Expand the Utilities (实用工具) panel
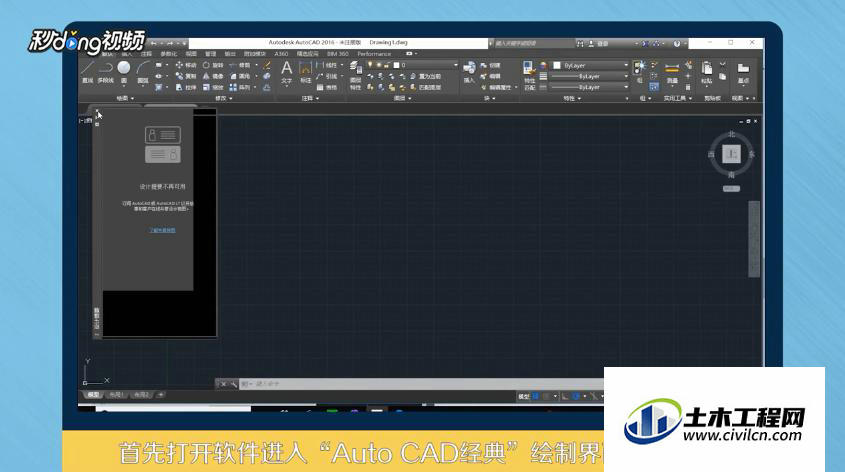This screenshot has width=845, height=472. click(x=677, y=98)
